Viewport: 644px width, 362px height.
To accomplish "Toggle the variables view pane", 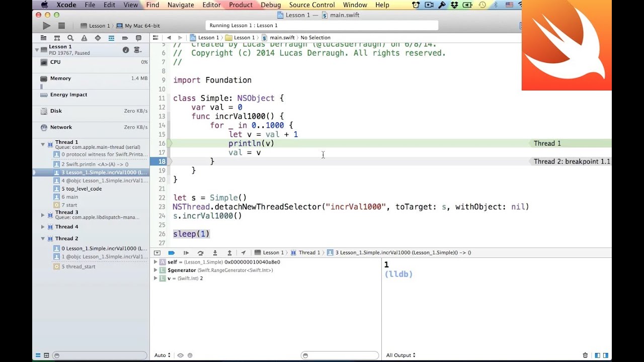I will coord(597,355).
